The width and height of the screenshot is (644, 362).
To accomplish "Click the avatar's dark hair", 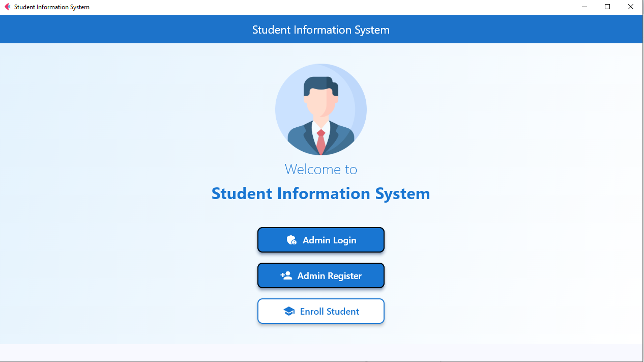I will [321, 85].
